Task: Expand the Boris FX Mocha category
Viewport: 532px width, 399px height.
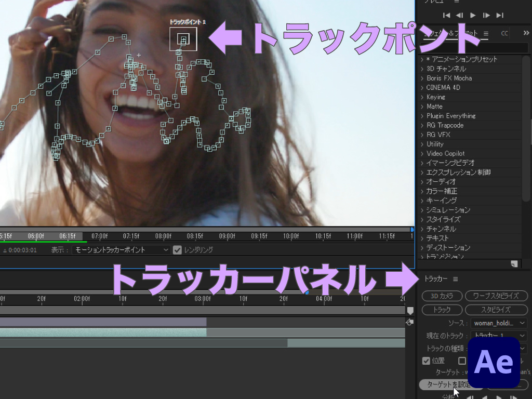Action: click(449, 78)
